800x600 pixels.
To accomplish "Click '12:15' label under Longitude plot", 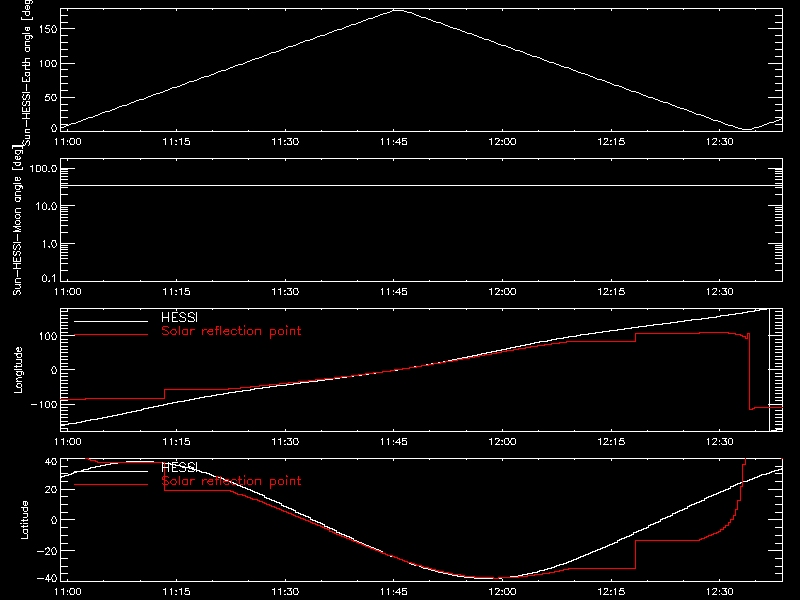I will [x=611, y=441].
